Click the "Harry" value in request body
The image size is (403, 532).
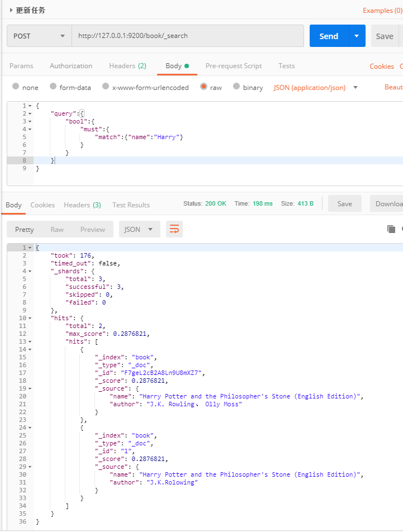click(167, 137)
